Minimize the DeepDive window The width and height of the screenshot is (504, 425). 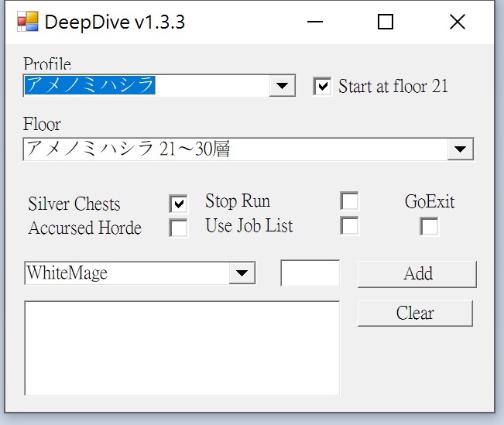pos(315,22)
